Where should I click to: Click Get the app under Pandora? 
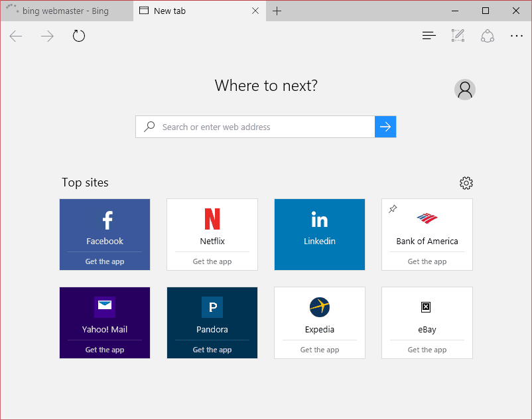(212, 350)
